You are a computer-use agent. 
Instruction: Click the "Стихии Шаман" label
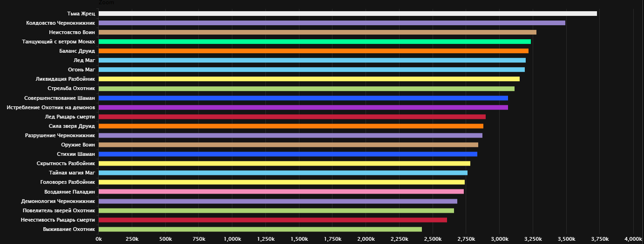point(76,154)
